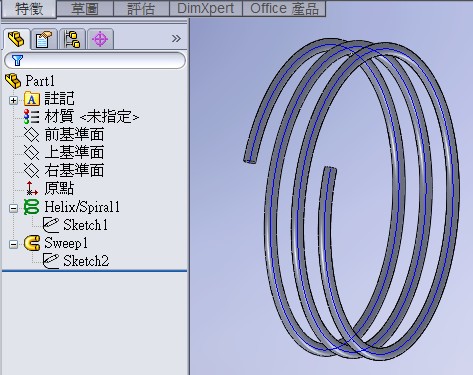473x375 pixels.
Task: Open the DimXpertManager crosshair tab icon
Action: (x=100, y=39)
